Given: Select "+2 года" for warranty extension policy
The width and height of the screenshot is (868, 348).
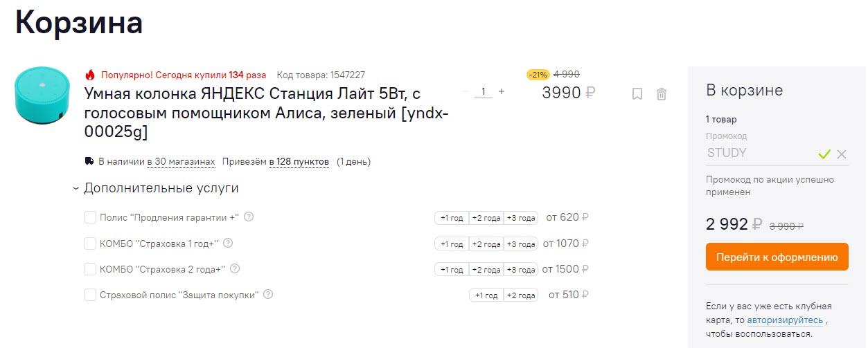Looking at the screenshot, I should coord(486,218).
